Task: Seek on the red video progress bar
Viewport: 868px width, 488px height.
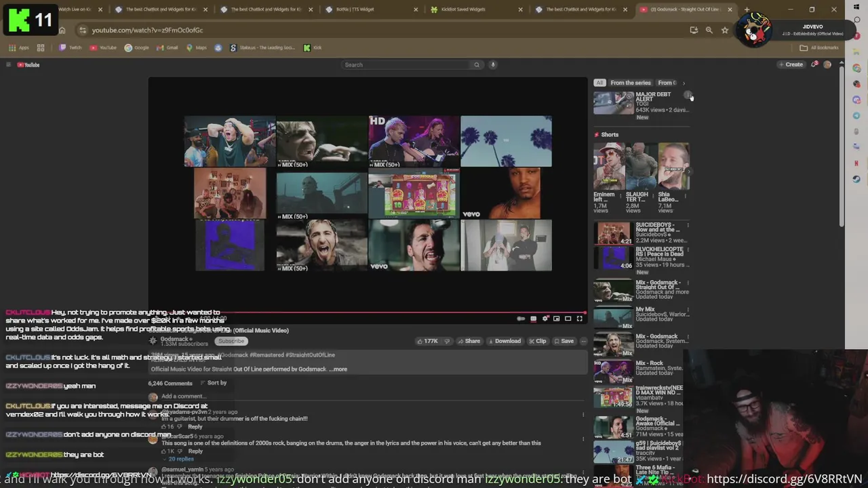Action: pos(368,312)
